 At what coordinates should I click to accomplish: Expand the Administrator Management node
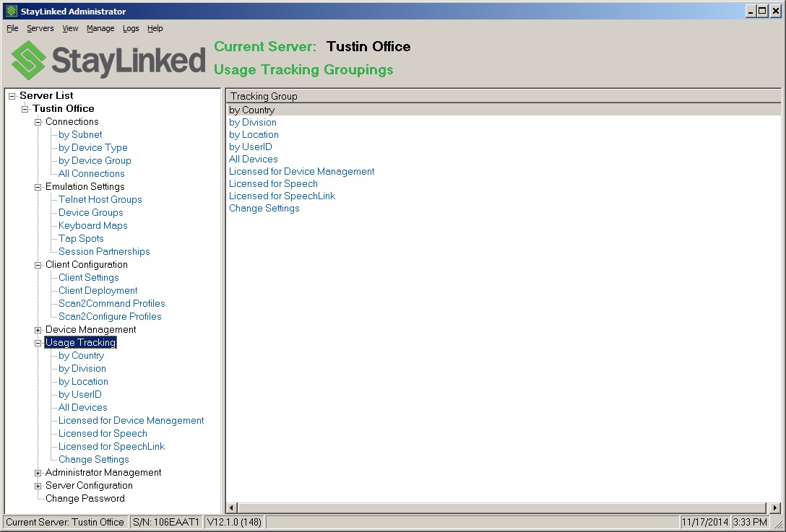click(x=37, y=472)
